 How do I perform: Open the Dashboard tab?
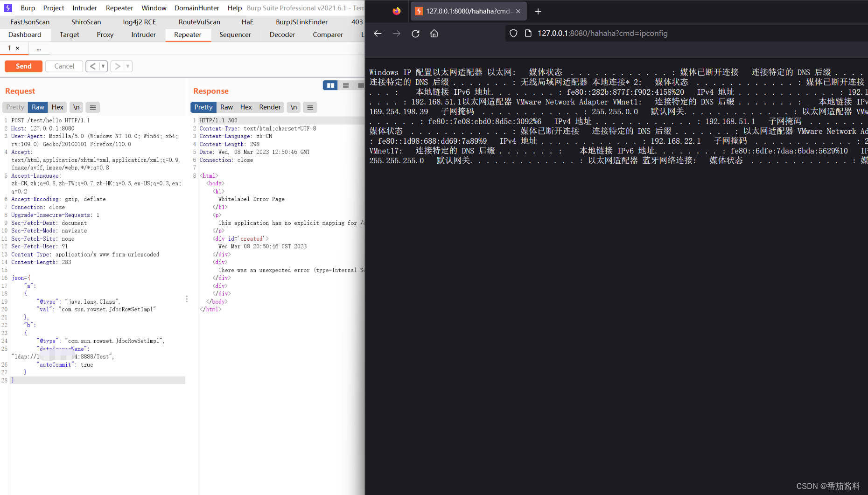(x=25, y=35)
